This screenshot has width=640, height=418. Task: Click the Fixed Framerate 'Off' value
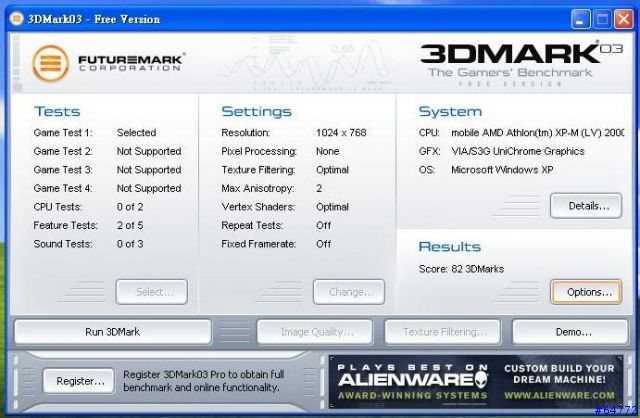pyautogui.click(x=324, y=244)
